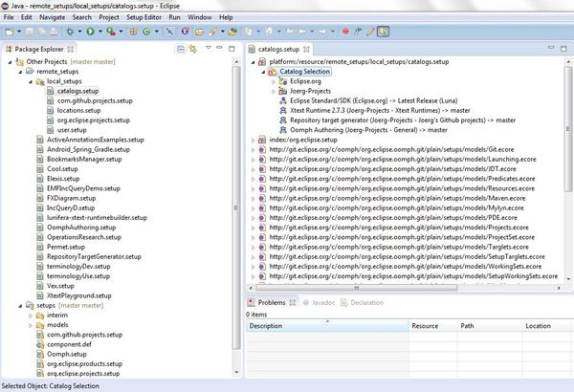Select FXDiagram.setup file
The height and width of the screenshot is (392, 574).
click(x=72, y=198)
